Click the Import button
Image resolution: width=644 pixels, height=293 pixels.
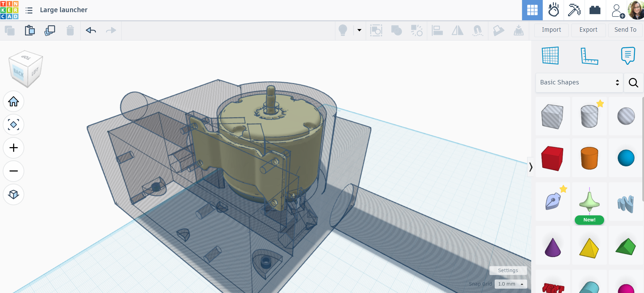tap(551, 30)
